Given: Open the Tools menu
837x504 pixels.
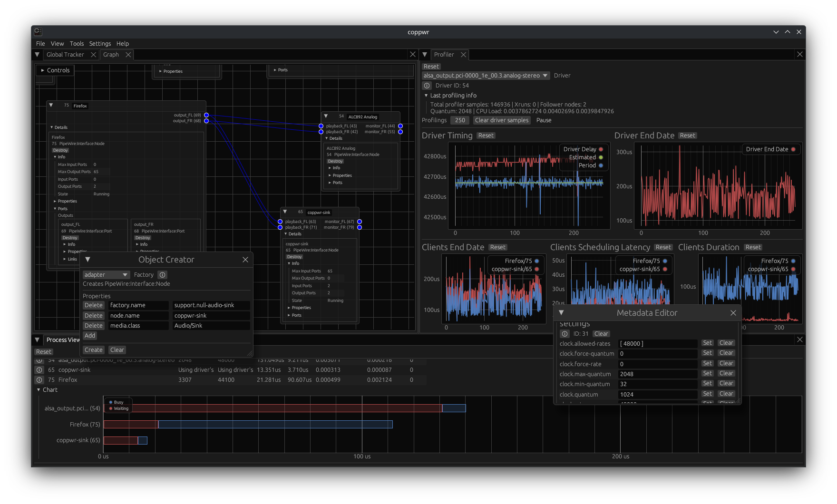Looking at the screenshot, I should click(x=77, y=44).
